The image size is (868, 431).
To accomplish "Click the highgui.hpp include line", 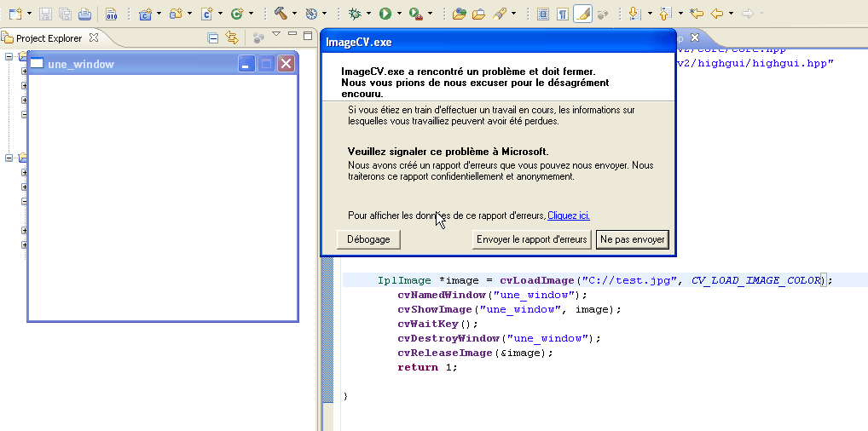I will click(755, 63).
